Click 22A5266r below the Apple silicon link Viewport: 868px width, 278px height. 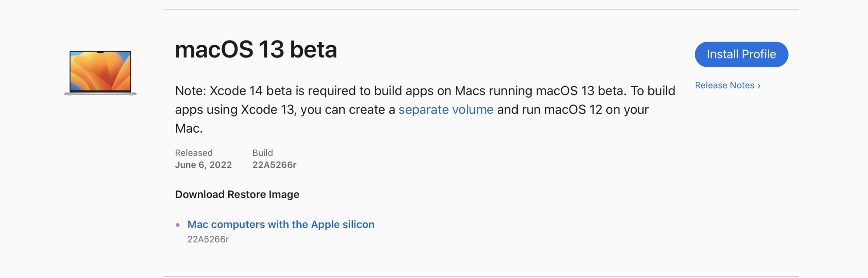click(x=208, y=239)
